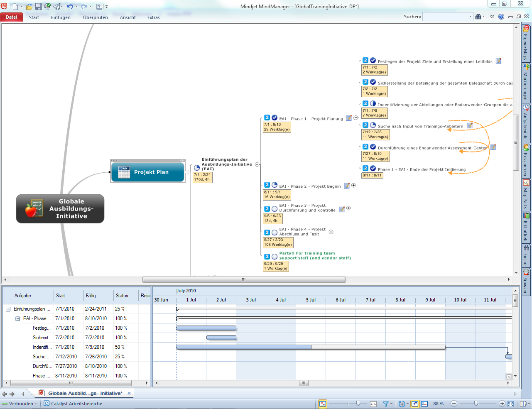This screenshot has height=409, width=532.
Task: Open the Bibliothek side panel tab
Action: 526,228
